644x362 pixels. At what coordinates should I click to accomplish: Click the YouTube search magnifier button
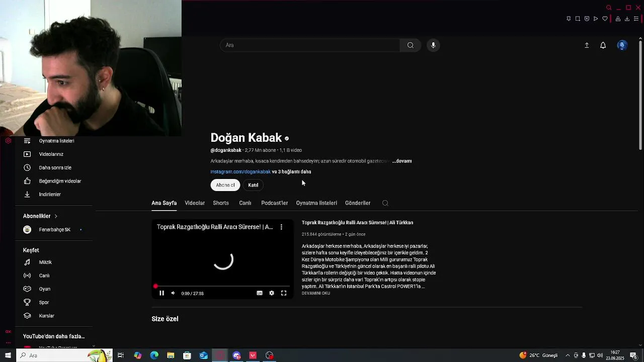coord(411,45)
